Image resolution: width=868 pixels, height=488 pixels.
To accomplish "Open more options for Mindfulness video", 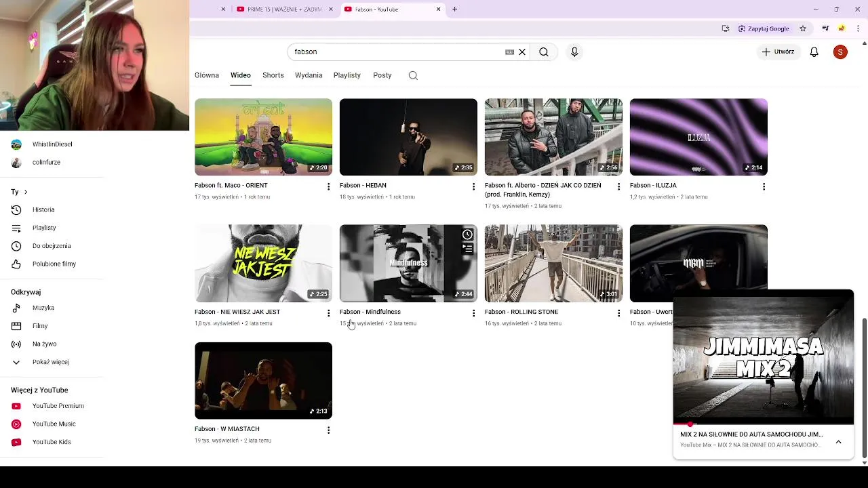I will click(473, 313).
